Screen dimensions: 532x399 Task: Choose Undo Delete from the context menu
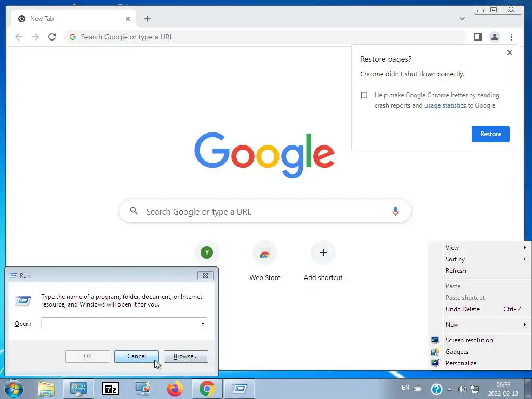pyautogui.click(x=479, y=309)
